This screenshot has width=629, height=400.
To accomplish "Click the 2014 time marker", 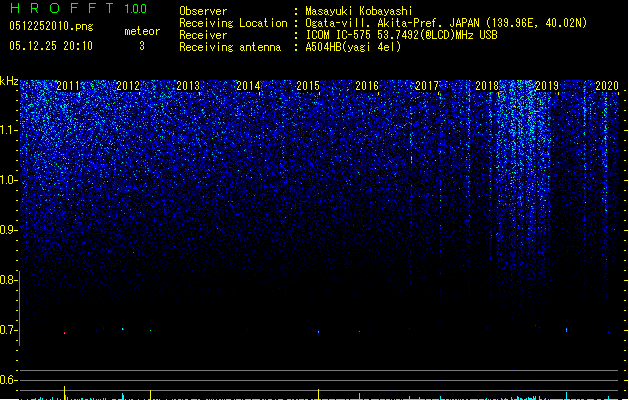I will [248, 85].
